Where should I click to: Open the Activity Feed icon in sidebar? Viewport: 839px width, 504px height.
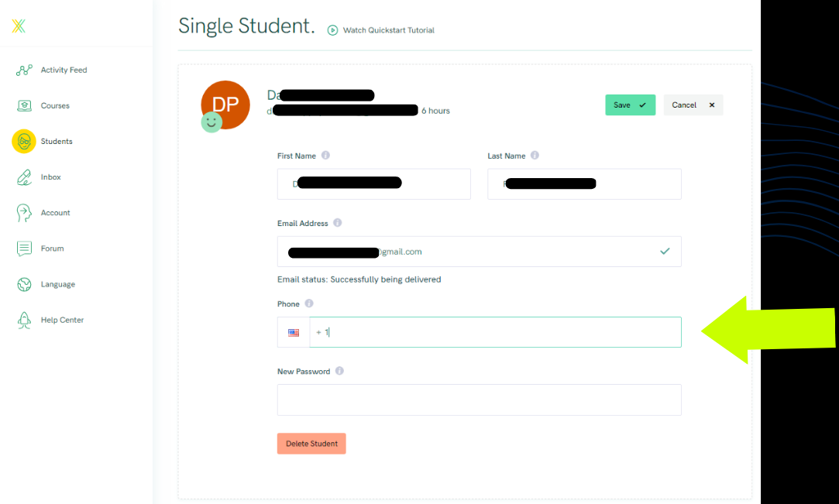point(24,70)
